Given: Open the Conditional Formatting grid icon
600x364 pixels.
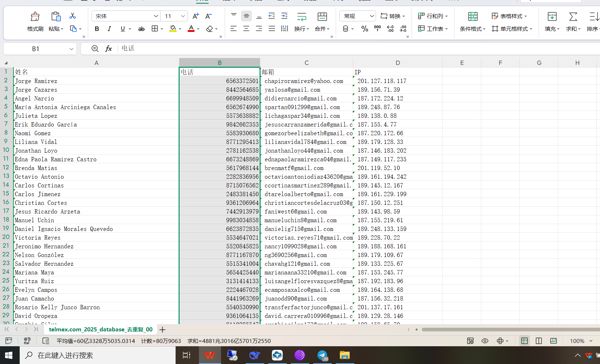Looking at the screenshot, I should coord(473,16).
